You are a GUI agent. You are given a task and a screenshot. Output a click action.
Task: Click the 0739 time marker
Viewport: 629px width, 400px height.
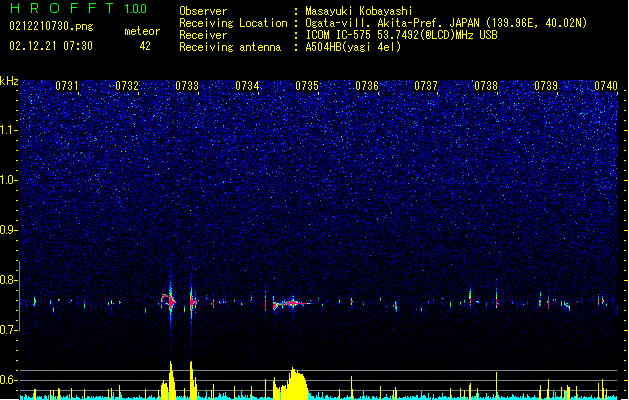click(546, 86)
